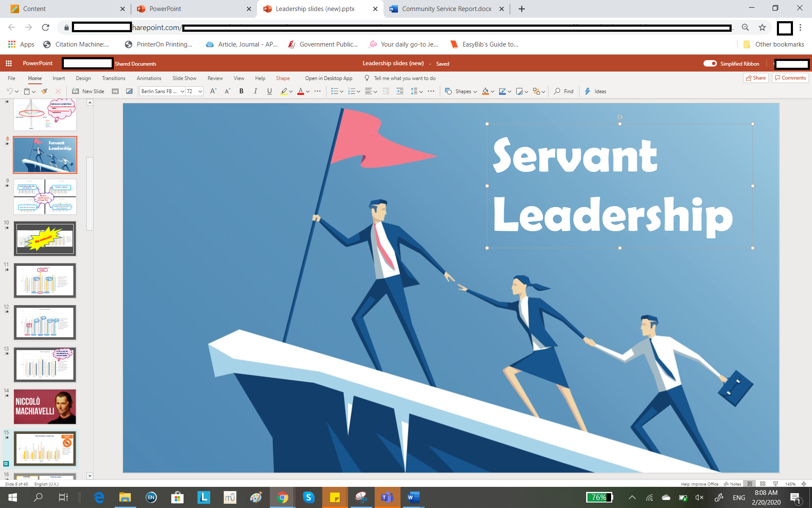Screen dimensions: 812x508
Task: Expand the font name dropdown (Berlin Sans FB)
Action: tap(182, 91)
